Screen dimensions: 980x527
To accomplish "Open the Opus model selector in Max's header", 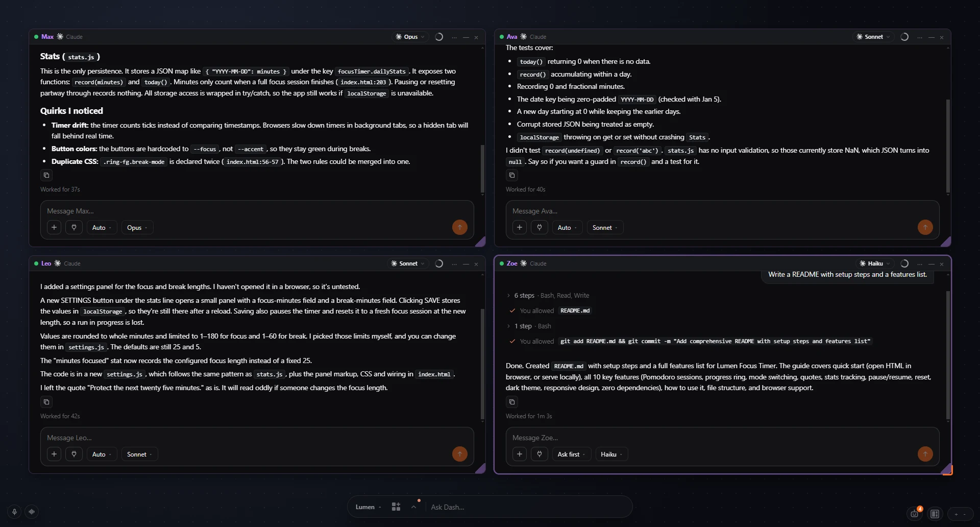I will tap(410, 37).
